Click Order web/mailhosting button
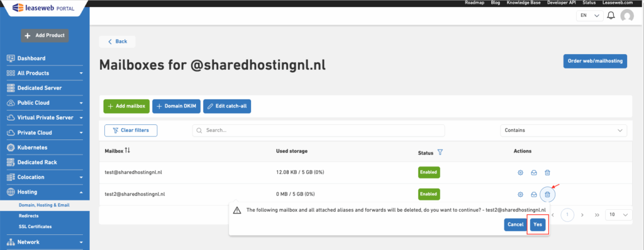The width and height of the screenshot is (644, 250). point(595,61)
